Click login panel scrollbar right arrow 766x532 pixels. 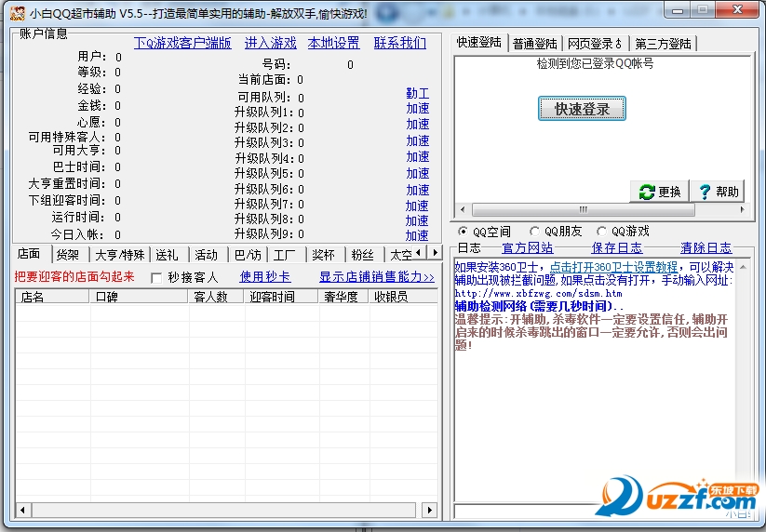point(742,210)
